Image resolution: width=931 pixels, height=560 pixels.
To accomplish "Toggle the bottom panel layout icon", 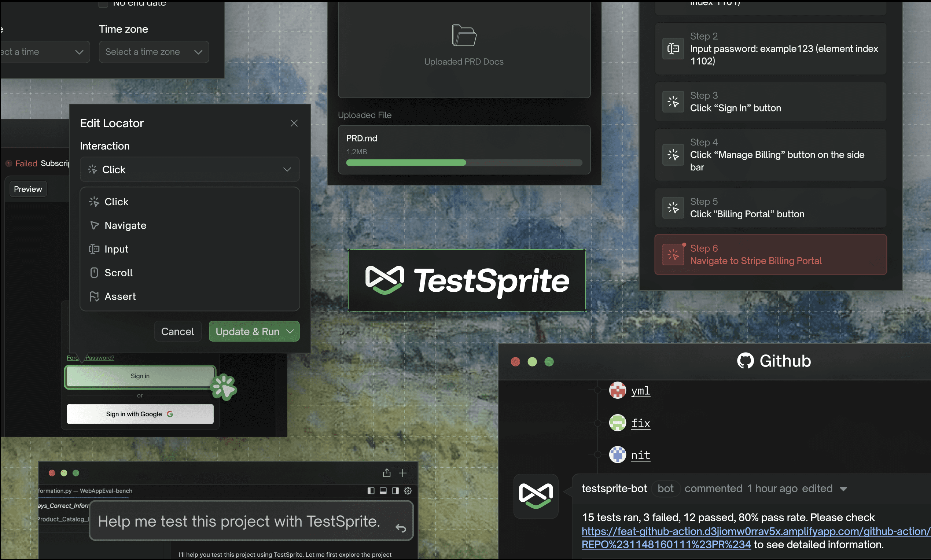I will 383,491.
